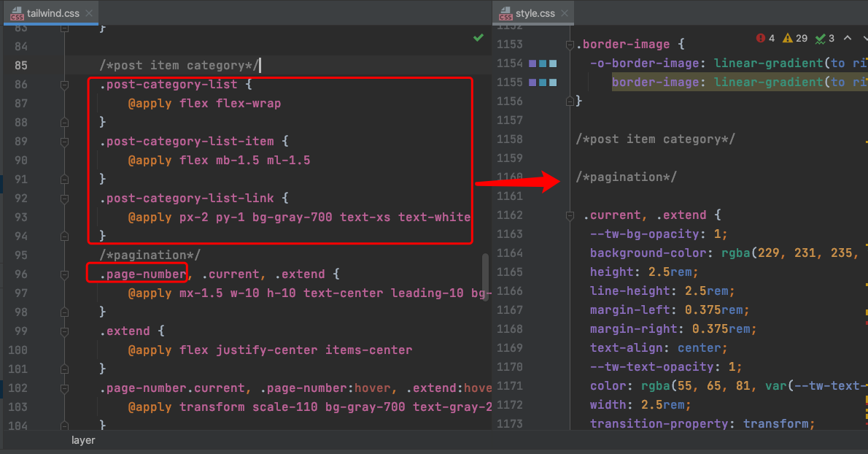The width and height of the screenshot is (868, 454).
Task: Click the '/*pagination*/' comment in tailwind.css
Action: pos(150,255)
